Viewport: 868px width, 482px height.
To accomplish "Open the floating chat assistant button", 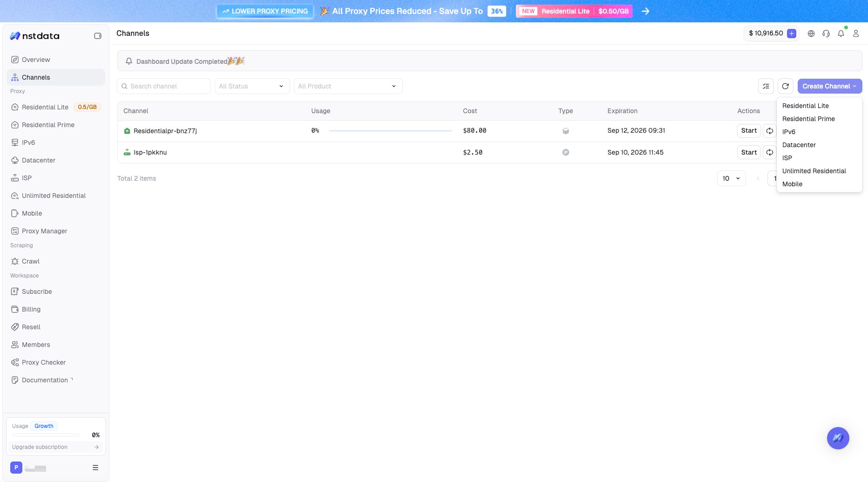I will pyautogui.click(x=838, y=438).
